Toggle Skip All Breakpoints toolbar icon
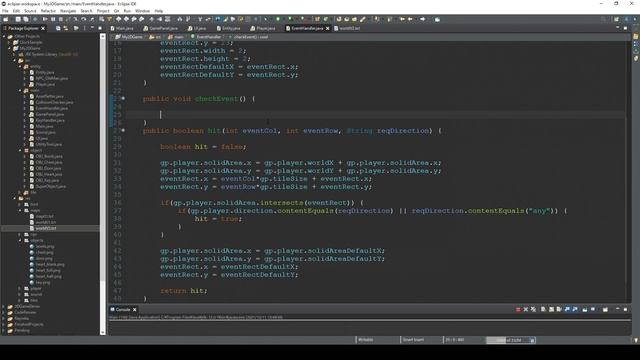This screenshot has height=360, width=640. (x=35, y=19)
